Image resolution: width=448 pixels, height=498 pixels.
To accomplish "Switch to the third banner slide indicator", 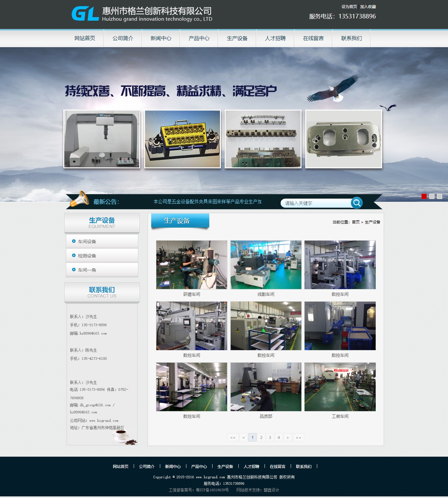I will tap(440, 196).
